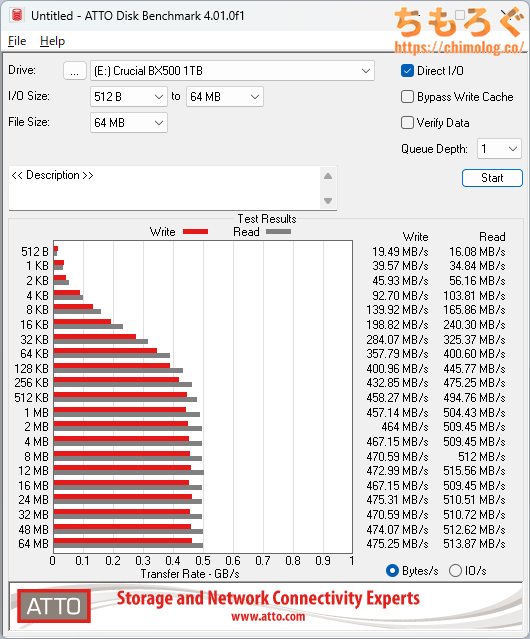Image resolution: width=530 pixels, height=639 pixels.
Task: Click the write value 19.49 MB/s
Action: [x=400, y=252]
